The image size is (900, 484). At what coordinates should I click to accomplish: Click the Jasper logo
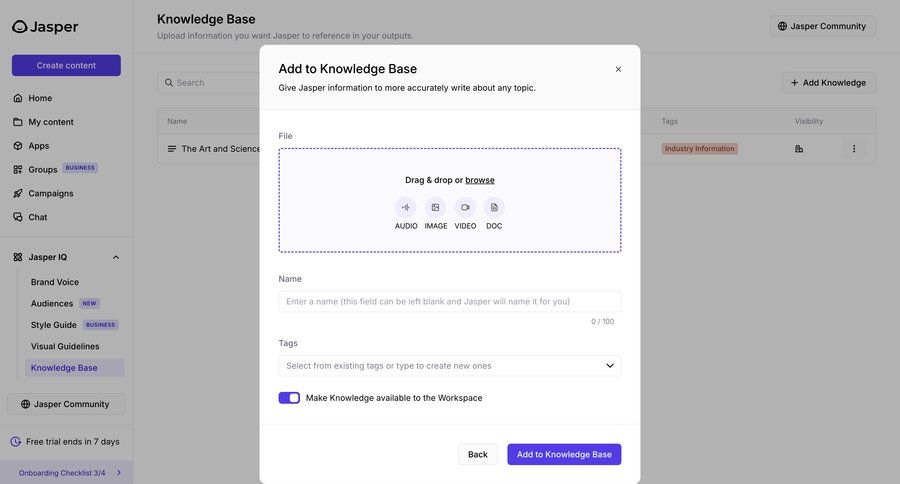tap(45, 26)
